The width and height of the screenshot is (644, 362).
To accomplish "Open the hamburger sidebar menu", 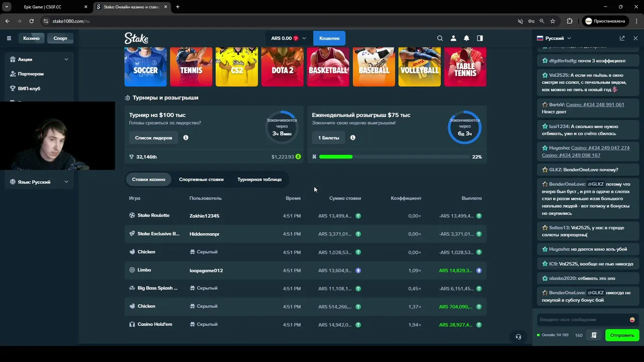I will 9,38.
